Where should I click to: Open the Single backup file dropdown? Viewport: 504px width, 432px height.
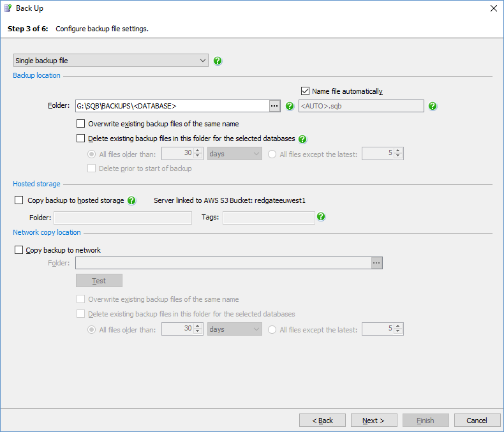tap(111, 61)
